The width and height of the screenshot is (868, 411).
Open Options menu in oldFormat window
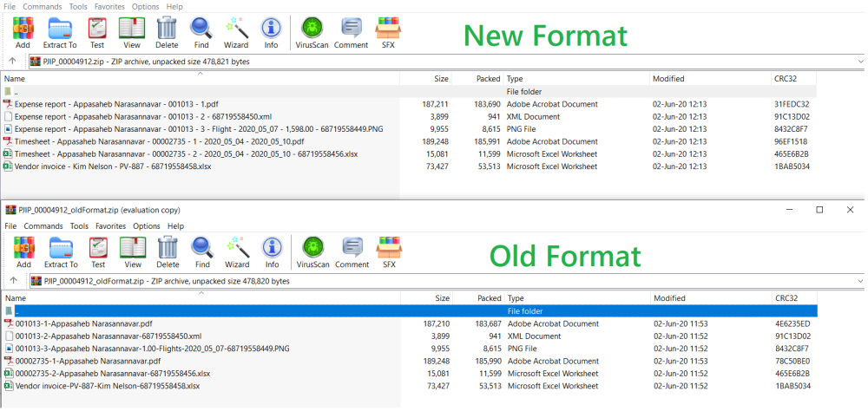[x=147, y=226]
